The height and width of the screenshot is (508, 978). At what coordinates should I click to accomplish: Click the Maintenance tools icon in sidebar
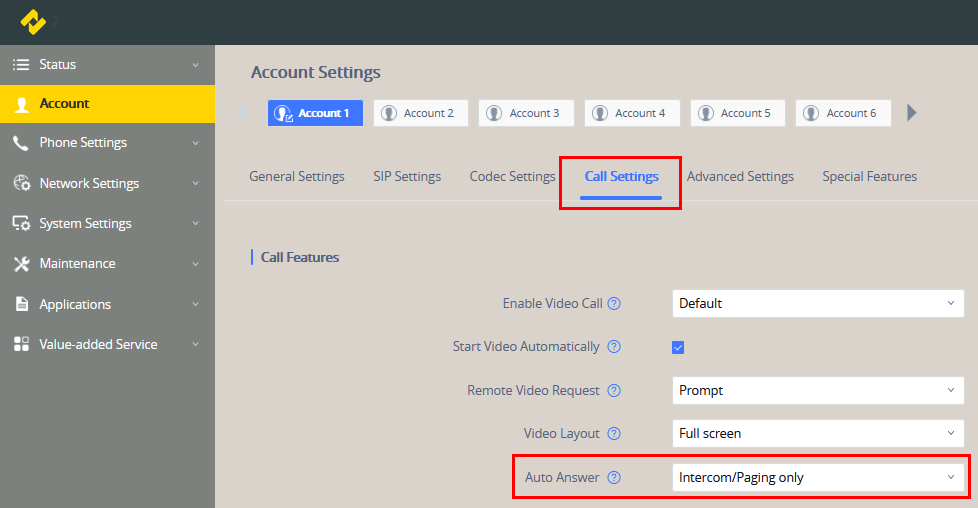[21, 264]
